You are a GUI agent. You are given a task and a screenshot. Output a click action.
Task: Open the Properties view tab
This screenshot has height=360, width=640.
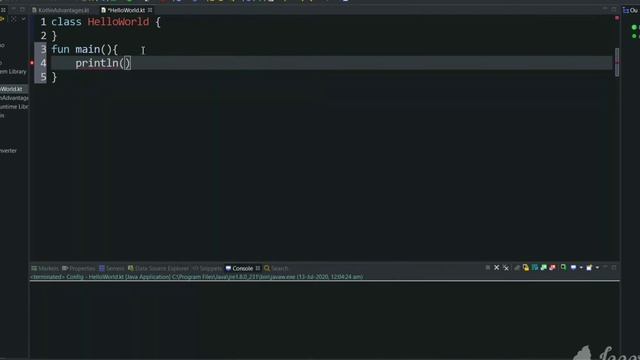tap(78, 268)
